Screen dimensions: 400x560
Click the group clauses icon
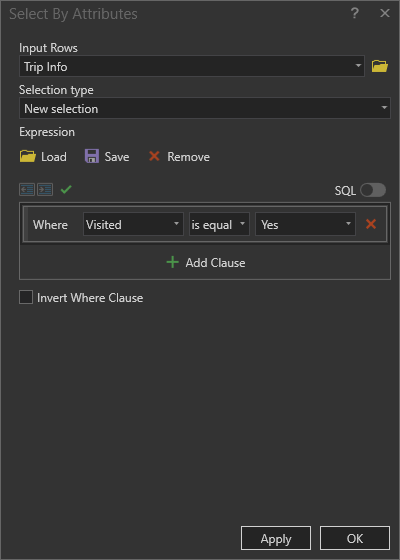click(45, 189)
